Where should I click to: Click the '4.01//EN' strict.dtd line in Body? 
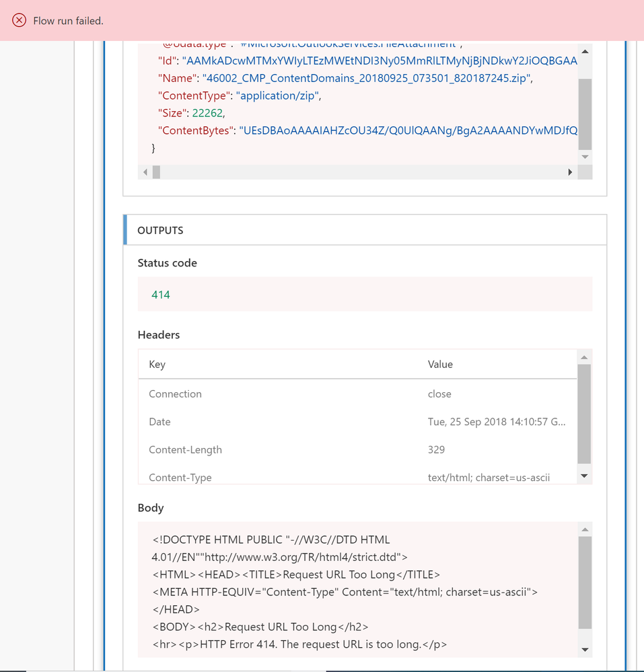coord(279,557)
